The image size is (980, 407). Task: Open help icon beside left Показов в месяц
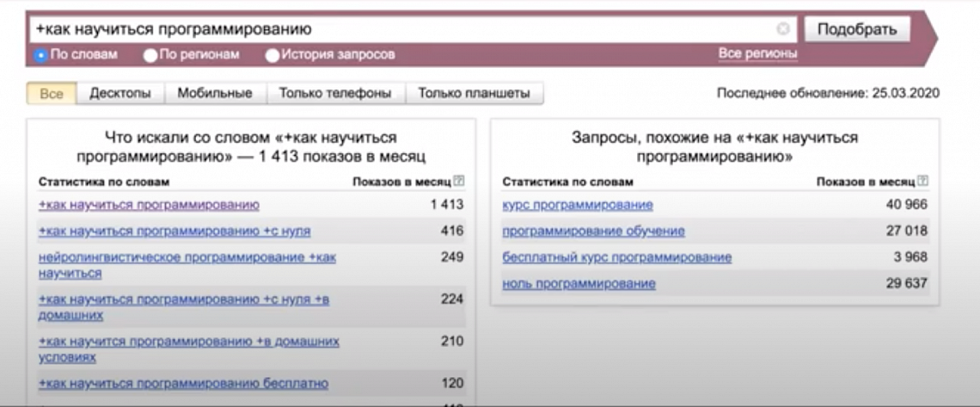[x=459, y=182]
